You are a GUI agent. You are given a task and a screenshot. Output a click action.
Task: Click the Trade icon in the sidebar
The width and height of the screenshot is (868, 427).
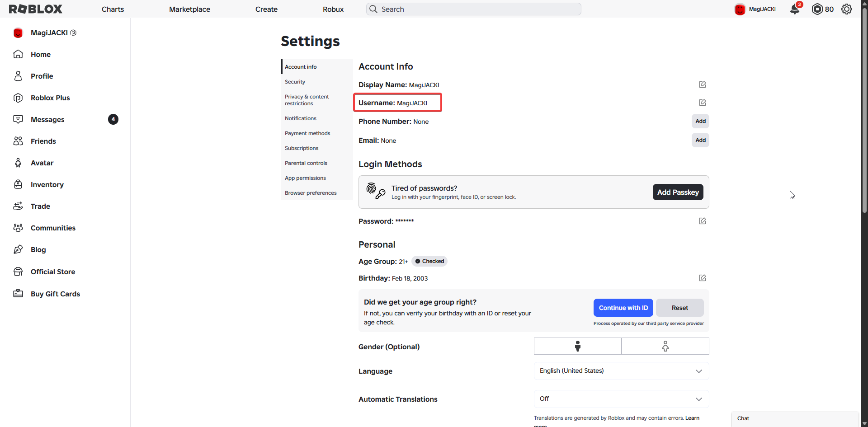tap(18, 206)
